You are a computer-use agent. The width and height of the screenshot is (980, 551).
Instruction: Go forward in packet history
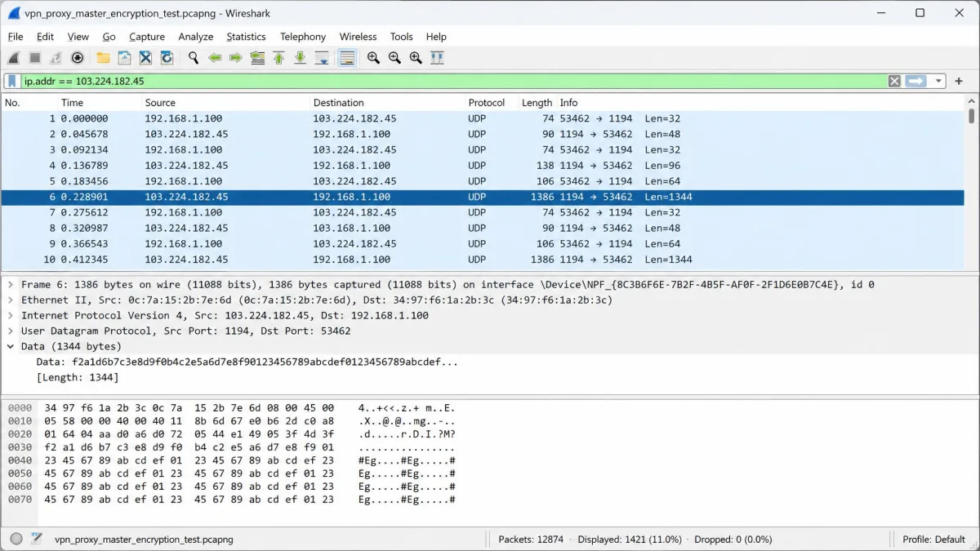pyautogui.click(x=236, y=58)
